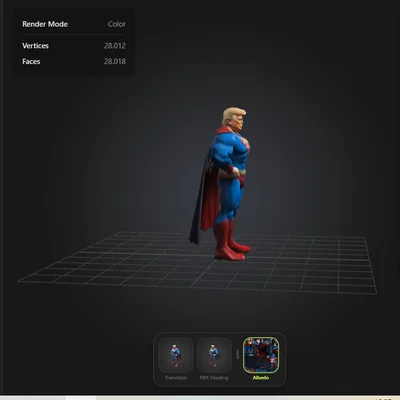Click the Vertices count 28.012
The height and width of the screenshot is (400, 400).
(x=115, y=46)
